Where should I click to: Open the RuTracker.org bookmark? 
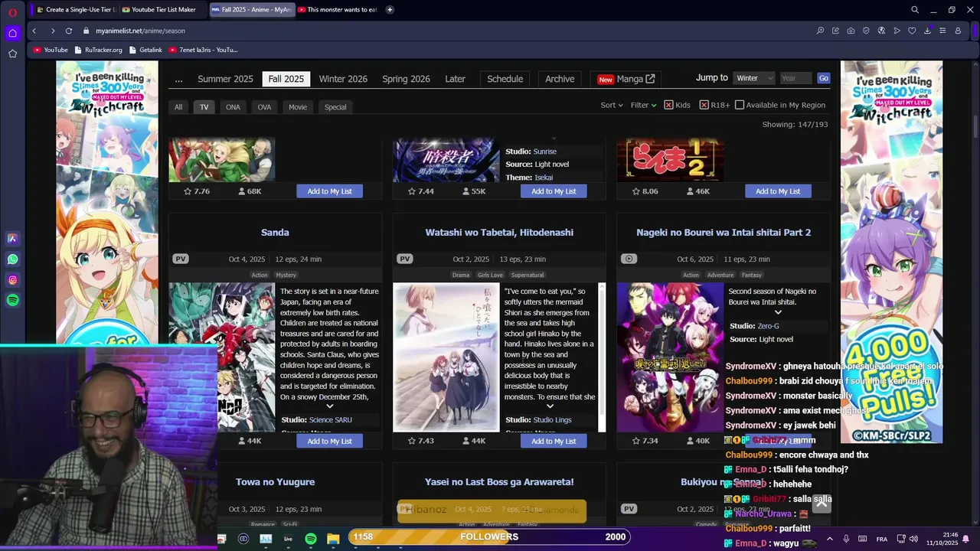99,50
